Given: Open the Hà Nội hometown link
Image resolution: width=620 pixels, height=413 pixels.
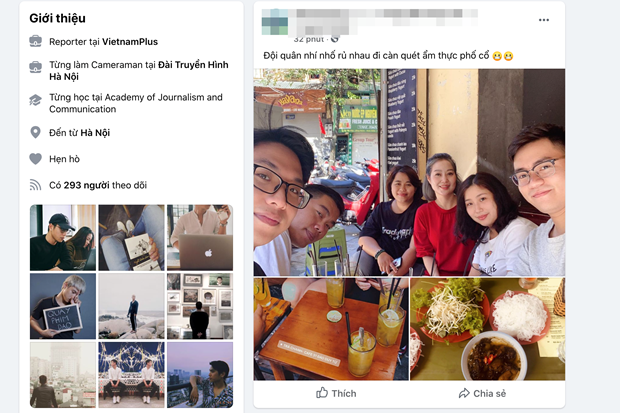Looking at the screenshot, I should click(x=95, y=133).
